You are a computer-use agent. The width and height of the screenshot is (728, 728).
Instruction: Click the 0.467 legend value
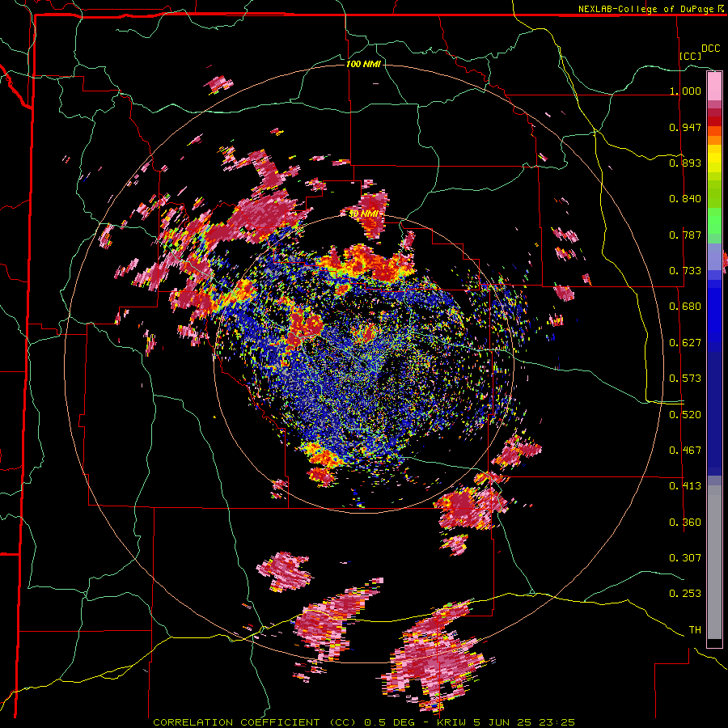685,451
